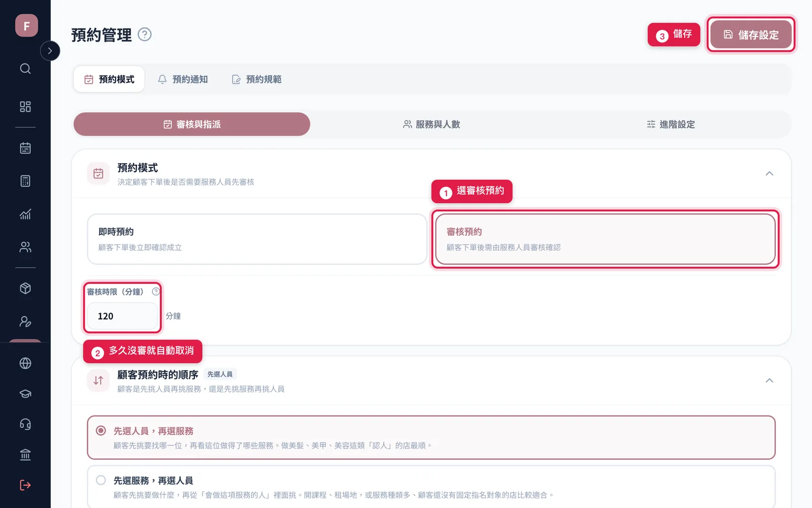
Task: Select 先選人員，再選服務 radio button
Action: tap(101, 431)
